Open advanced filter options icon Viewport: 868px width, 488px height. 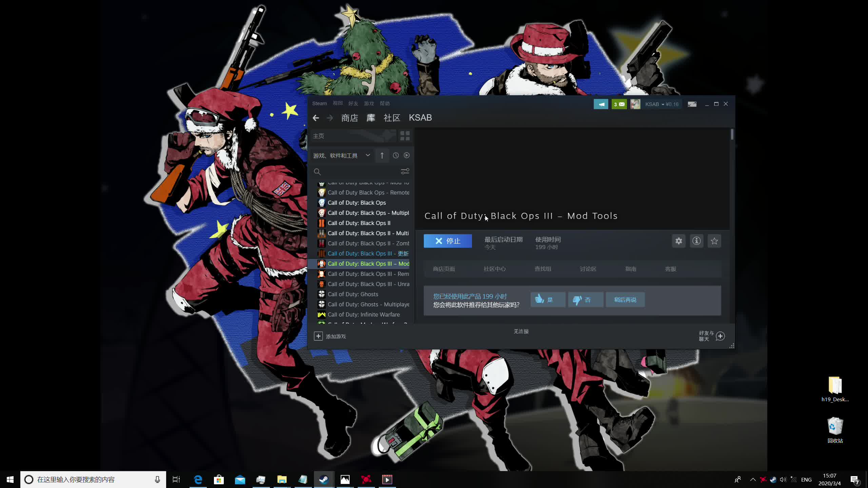(x=405, y=171)
